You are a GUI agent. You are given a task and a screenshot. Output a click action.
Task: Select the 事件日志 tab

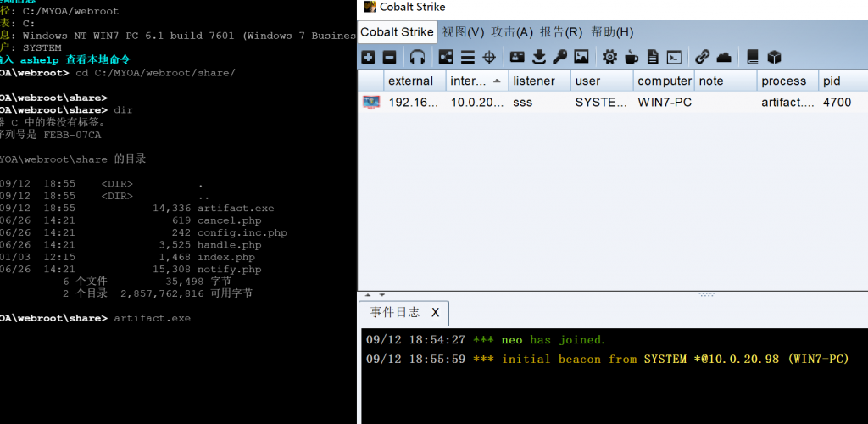395,313
